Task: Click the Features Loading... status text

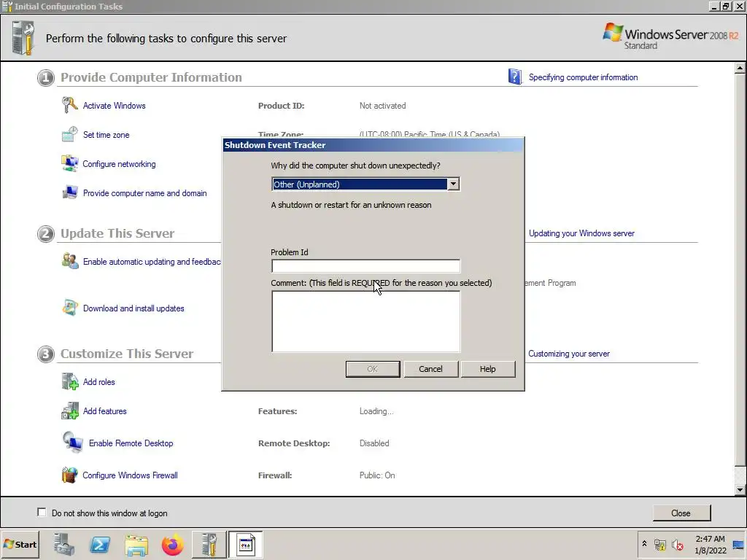Action: 376,411
